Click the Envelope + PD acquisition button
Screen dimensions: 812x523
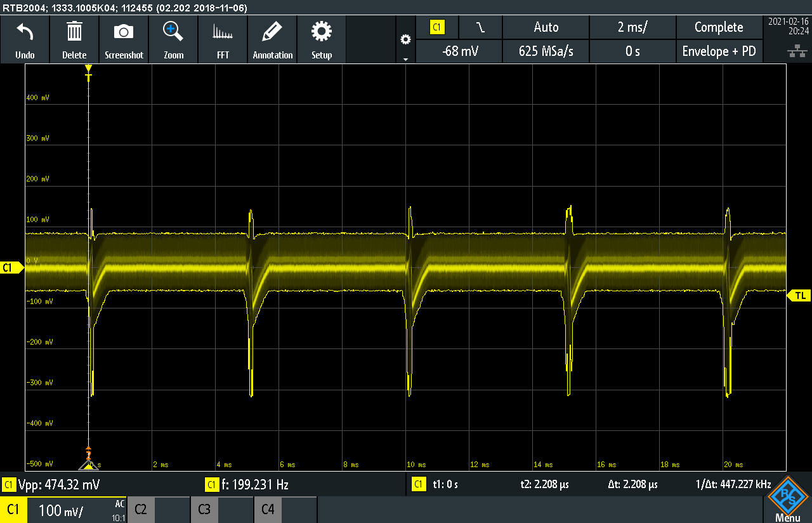pyautogui.click(x=719, y=51)
